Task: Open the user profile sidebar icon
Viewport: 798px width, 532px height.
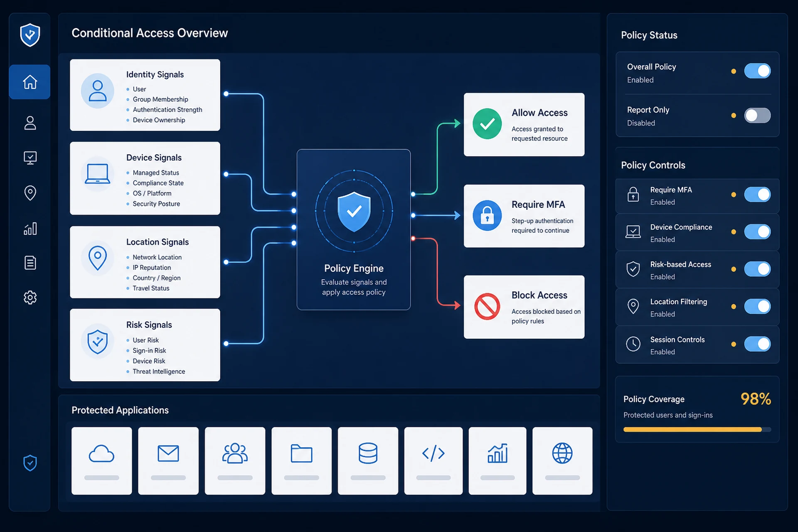Action: (30, 123)
